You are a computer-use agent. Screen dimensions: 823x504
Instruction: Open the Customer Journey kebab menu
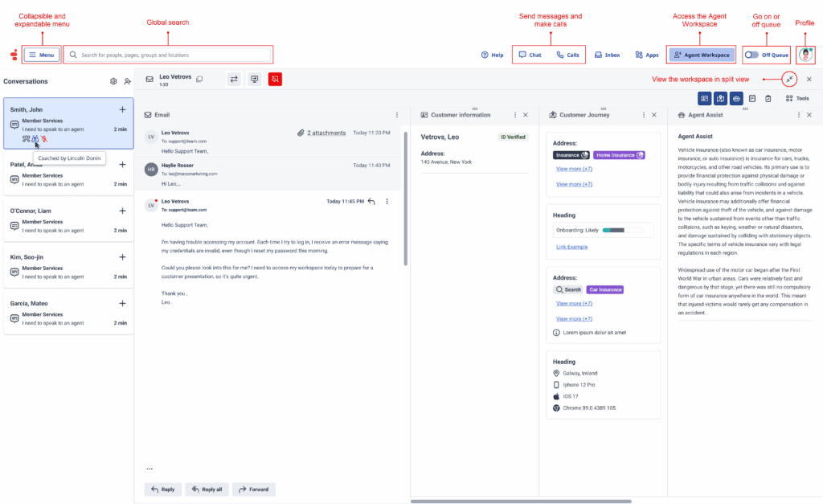click(643, 115)
